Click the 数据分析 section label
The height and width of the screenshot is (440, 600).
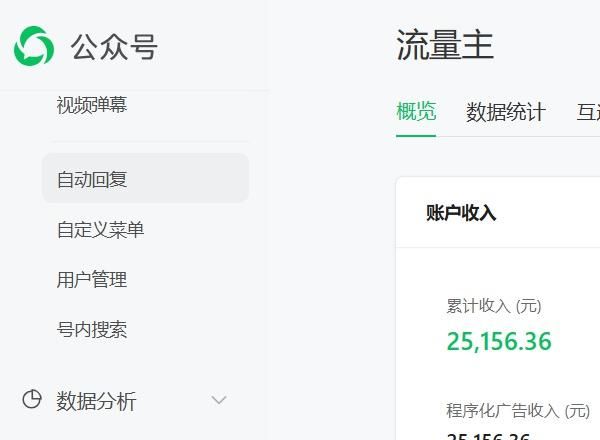96,401
